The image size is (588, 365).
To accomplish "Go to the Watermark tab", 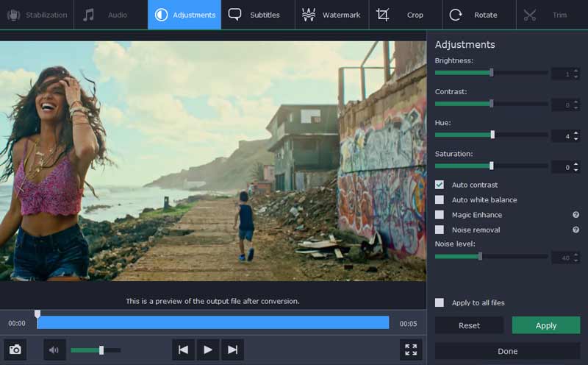I will (x=332, y=15).
